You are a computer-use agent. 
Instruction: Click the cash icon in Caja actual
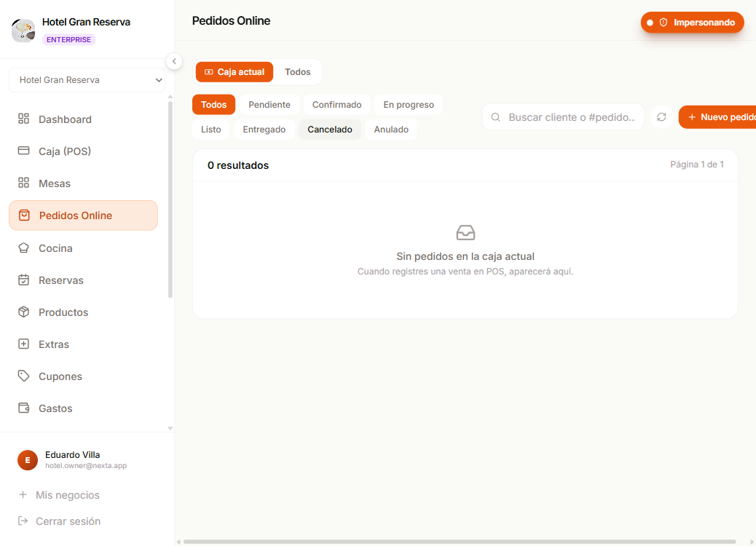(x=209, y=72)
